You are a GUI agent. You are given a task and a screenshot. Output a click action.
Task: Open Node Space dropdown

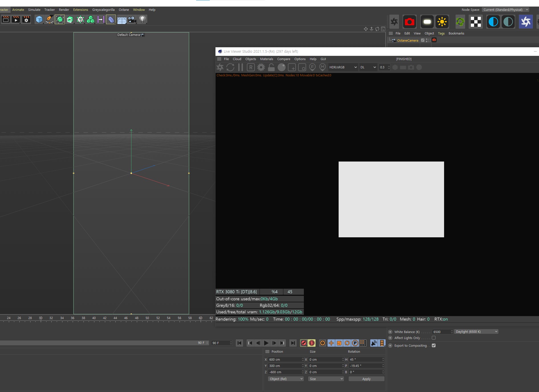[x=505, y=10]
